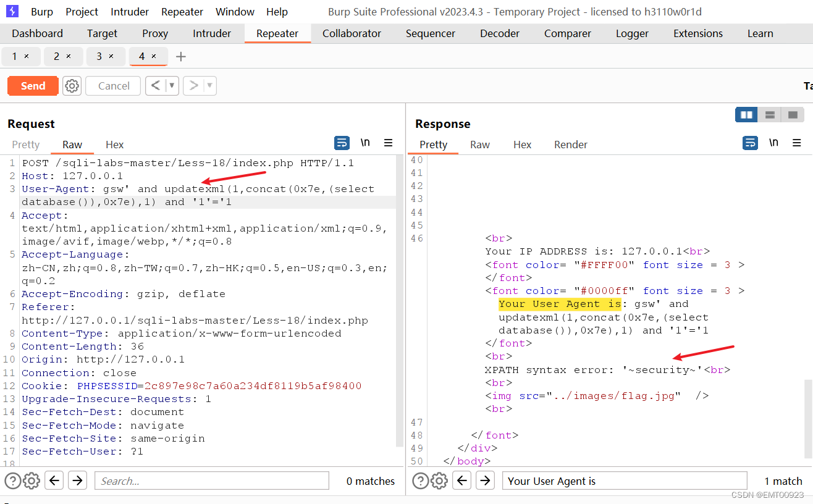Close Repeater tab 2
813x504 pixels.
click(69, 56)
